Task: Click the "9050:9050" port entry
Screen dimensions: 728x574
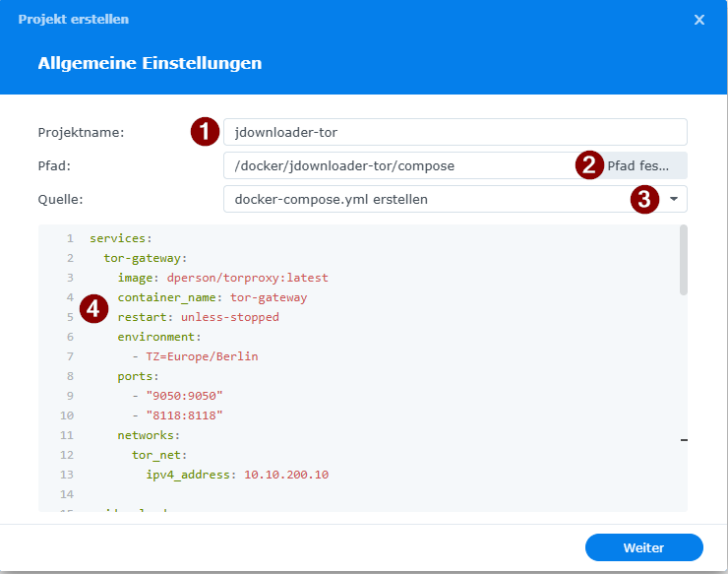Action: click(184, 396)
